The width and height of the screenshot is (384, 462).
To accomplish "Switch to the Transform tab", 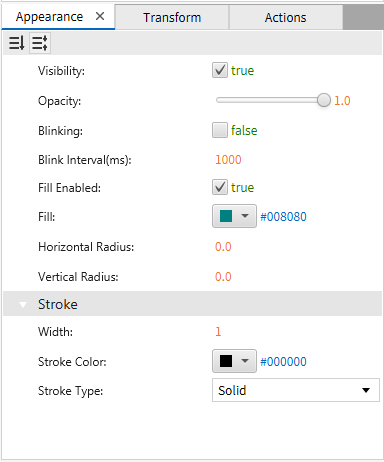I will (x=172, y=17).
